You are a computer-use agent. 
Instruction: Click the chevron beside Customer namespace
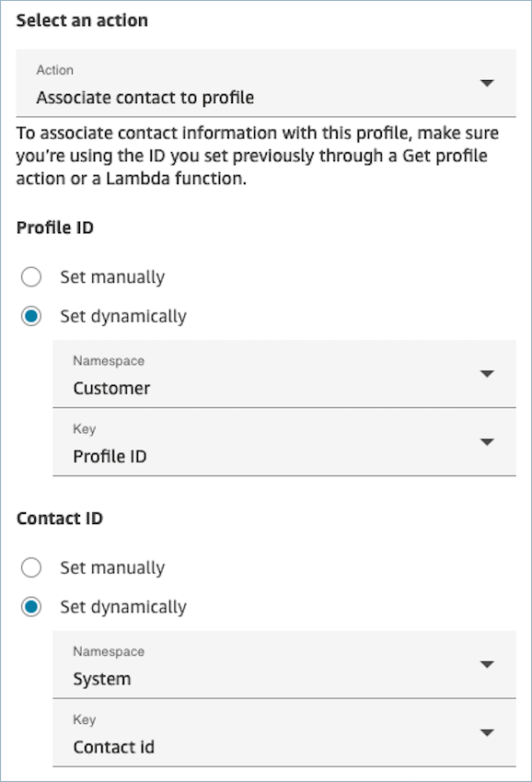point(487,374)
